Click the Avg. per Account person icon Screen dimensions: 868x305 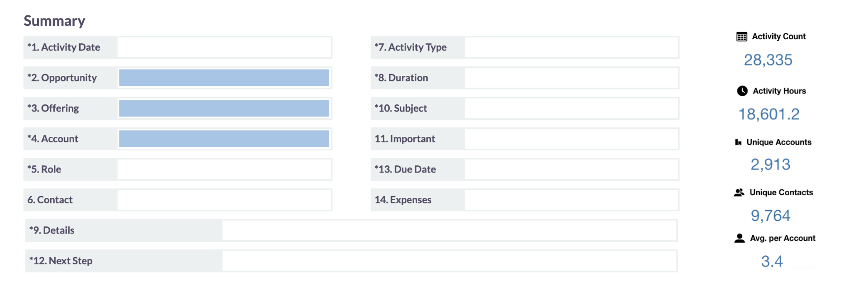pyautogui.click(x=739, y=238)
